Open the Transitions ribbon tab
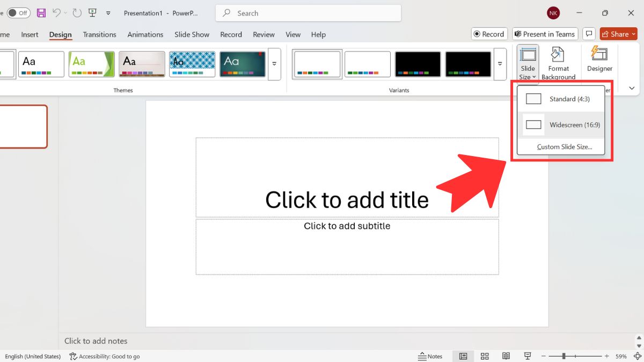The image size is (644, 362). click(x=99, y=34)
